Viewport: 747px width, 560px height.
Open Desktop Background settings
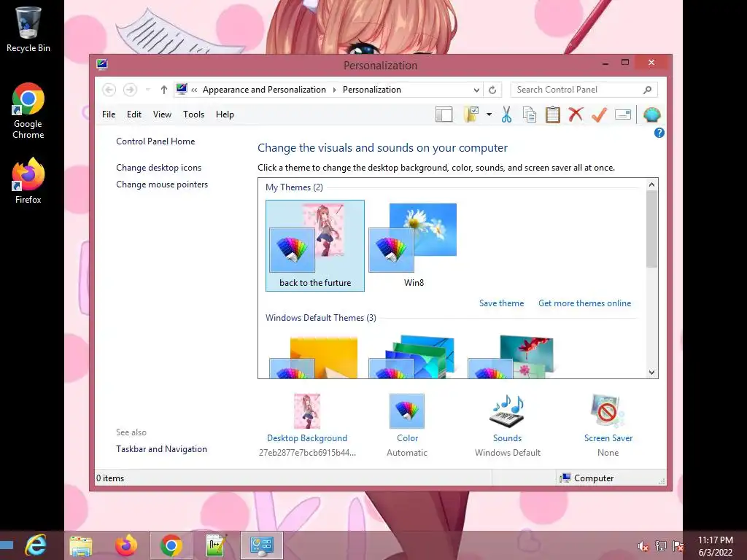coord(307,425)
